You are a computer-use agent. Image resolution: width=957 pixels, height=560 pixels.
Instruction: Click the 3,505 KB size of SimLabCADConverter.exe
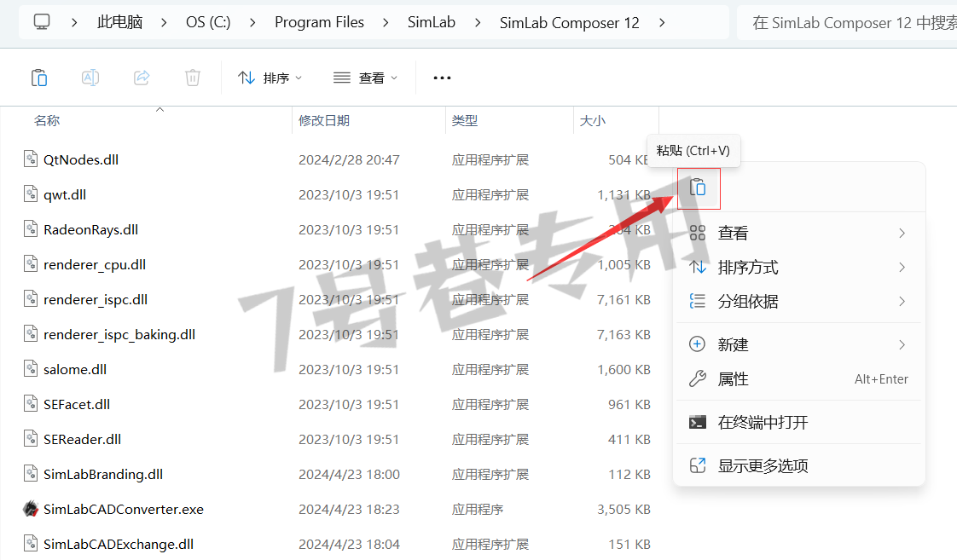pyautogui.click(x=623, y=510)
